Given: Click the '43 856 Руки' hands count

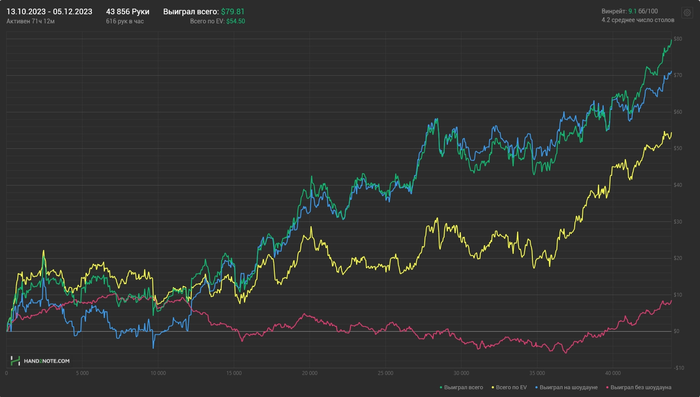Looking at the screenshot, I should coord(128,12).
